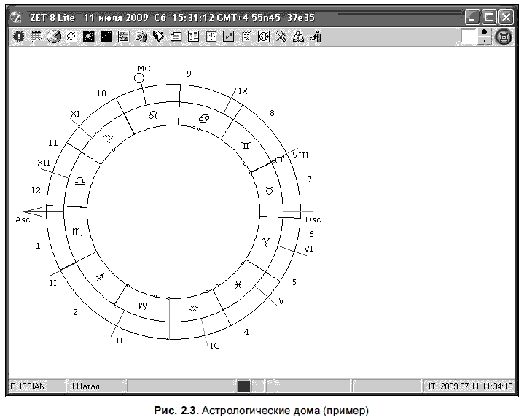Click the upper stepper button beside number 1

[484, 32]
